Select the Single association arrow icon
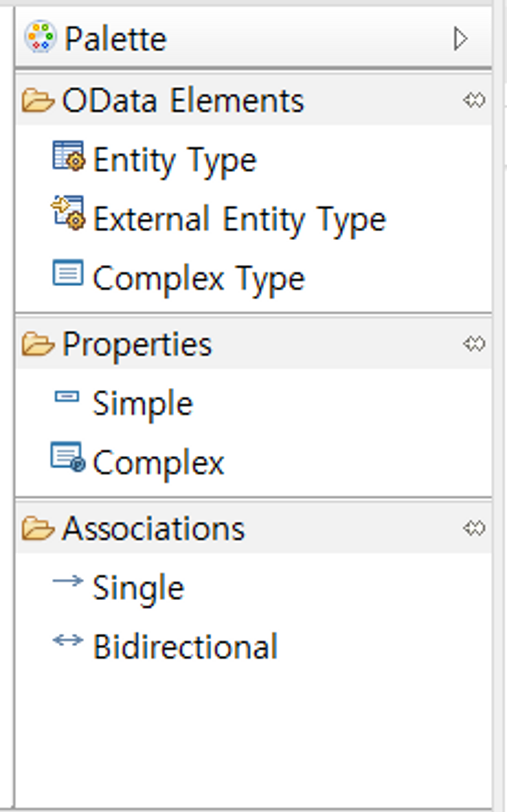Image resolution: width=507 pixels, height=812 pixels. click(68, 581)
